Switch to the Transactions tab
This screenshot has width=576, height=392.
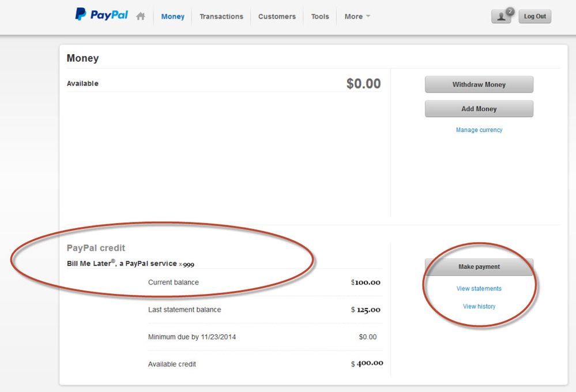tap(221, 17)
